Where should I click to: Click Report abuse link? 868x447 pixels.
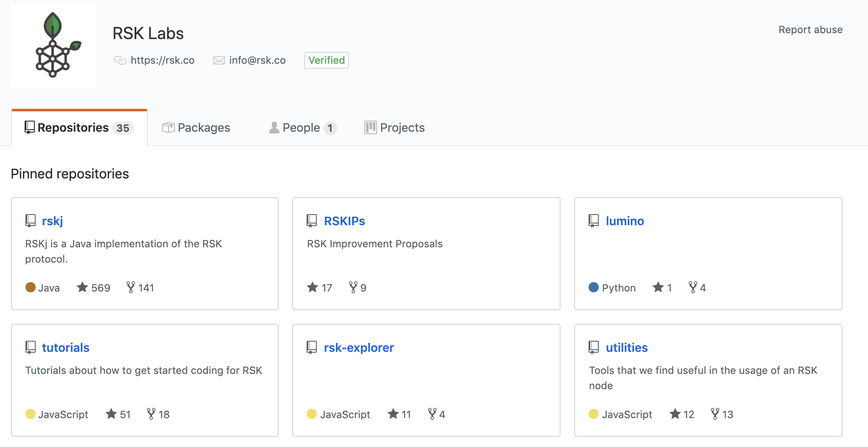click(x=810, y=30)
